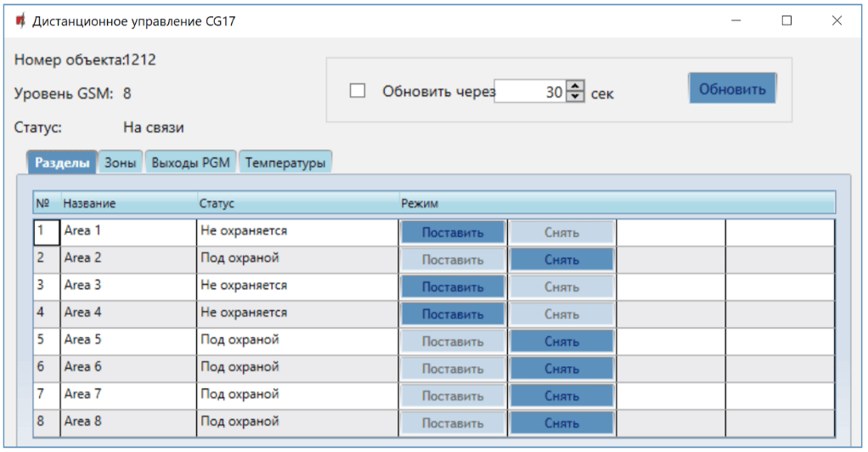Click the CG17 app icon in title bar
This screenshot has height=452, width=868.
click(20, 21)
